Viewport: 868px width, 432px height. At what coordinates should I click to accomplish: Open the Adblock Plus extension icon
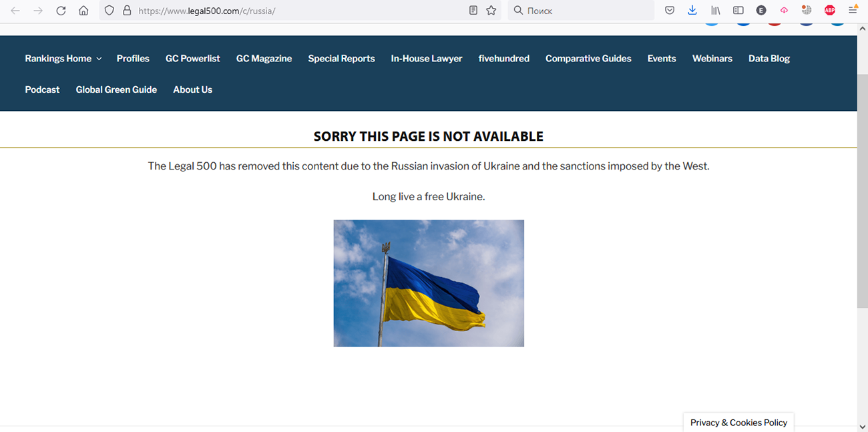[x=829, y=11]
